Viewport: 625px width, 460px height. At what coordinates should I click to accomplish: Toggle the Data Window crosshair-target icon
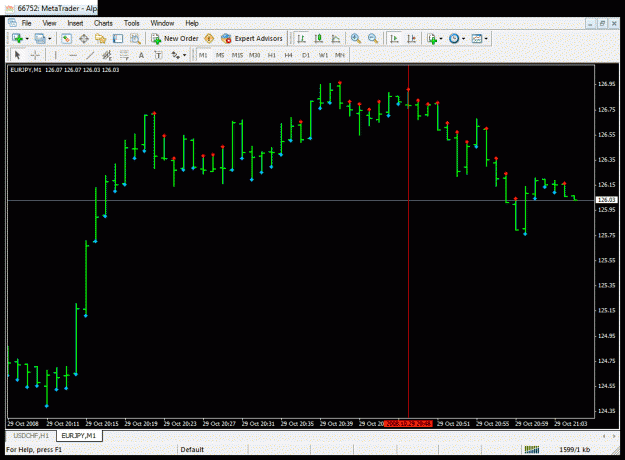click(84, 39)
